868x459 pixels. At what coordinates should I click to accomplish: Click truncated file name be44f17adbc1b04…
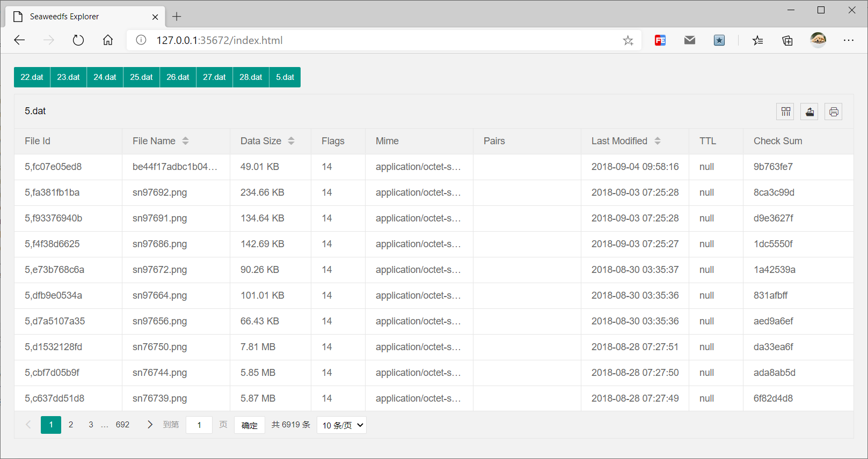click(x=175, y=167)
